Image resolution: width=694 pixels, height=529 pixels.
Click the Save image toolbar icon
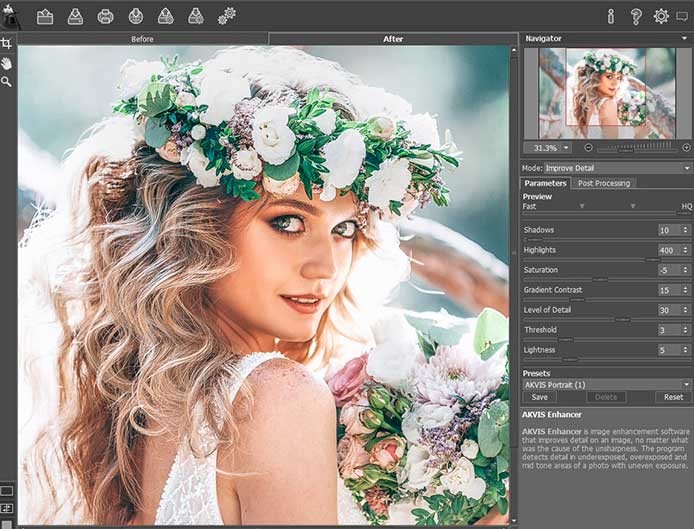75,16
